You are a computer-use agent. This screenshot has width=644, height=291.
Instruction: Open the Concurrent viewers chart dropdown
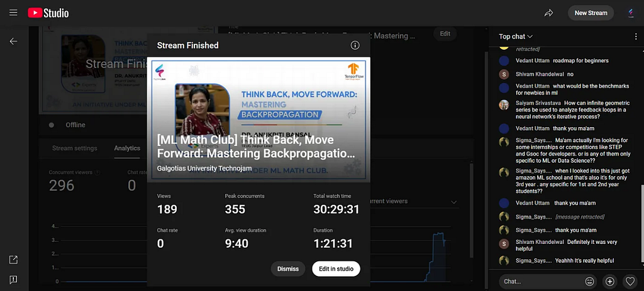(413, 202)
